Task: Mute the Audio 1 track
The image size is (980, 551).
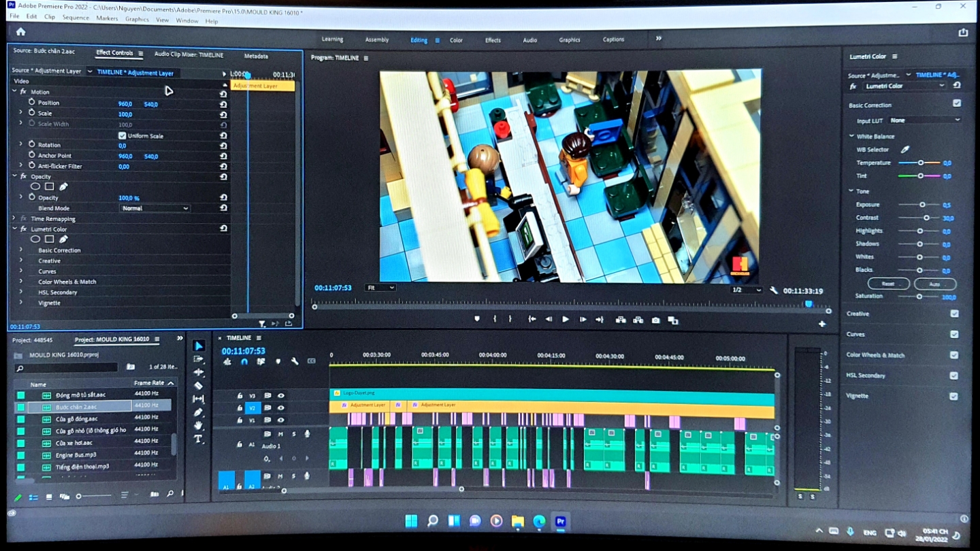Action: (x=280, y=434)
